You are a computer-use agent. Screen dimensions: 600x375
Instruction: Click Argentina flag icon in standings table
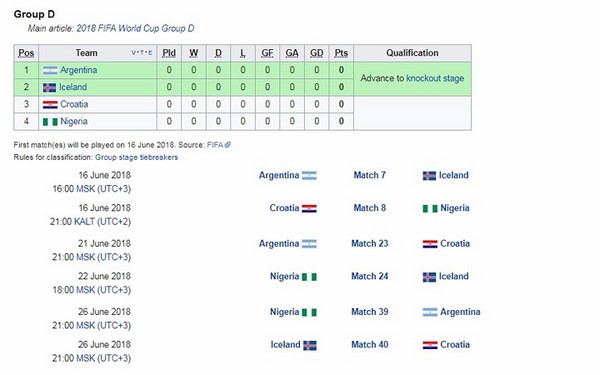[x=50, y=70]
